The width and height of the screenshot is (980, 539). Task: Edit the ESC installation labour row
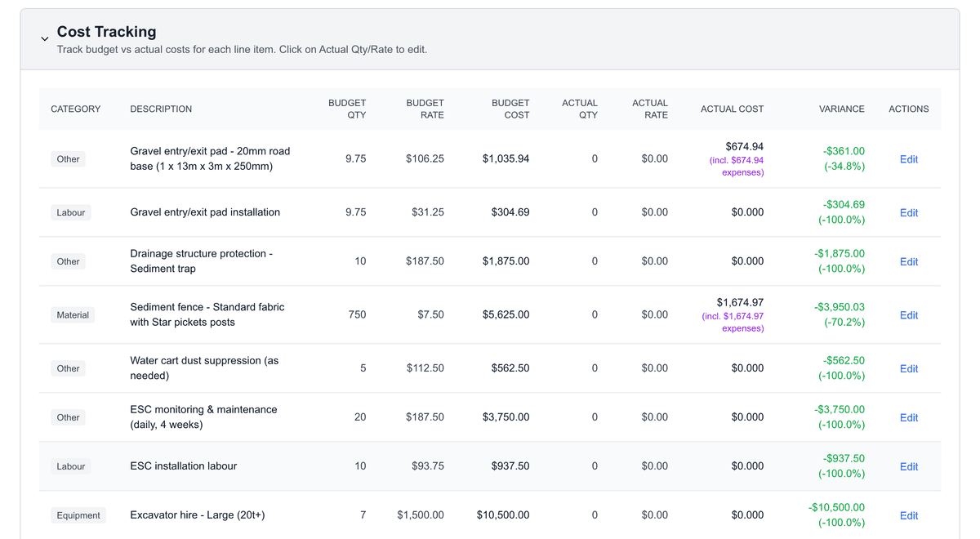point(908,466)
